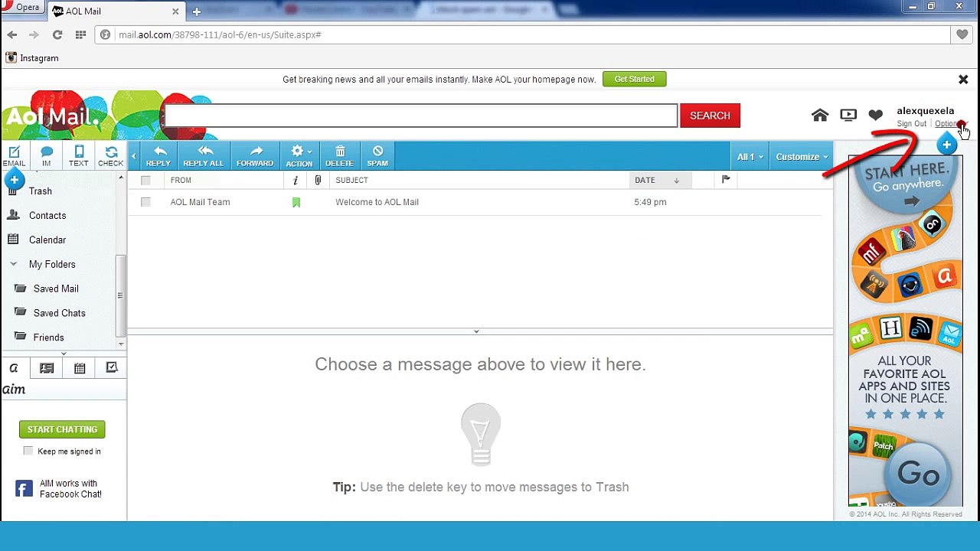Refresh mail with the CHECK button
Viewport: 980px width, 551px height.
(110, 156)
